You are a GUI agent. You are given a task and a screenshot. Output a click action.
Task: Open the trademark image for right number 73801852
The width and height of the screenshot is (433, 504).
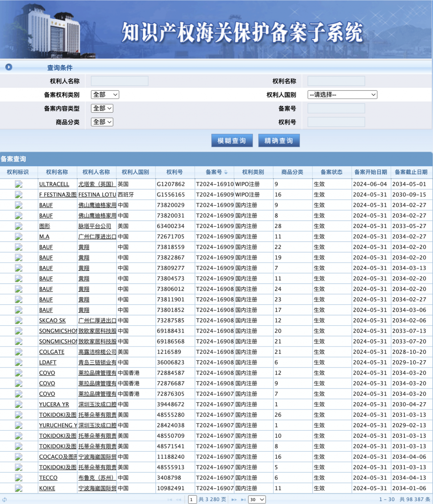tap(19, 310)
